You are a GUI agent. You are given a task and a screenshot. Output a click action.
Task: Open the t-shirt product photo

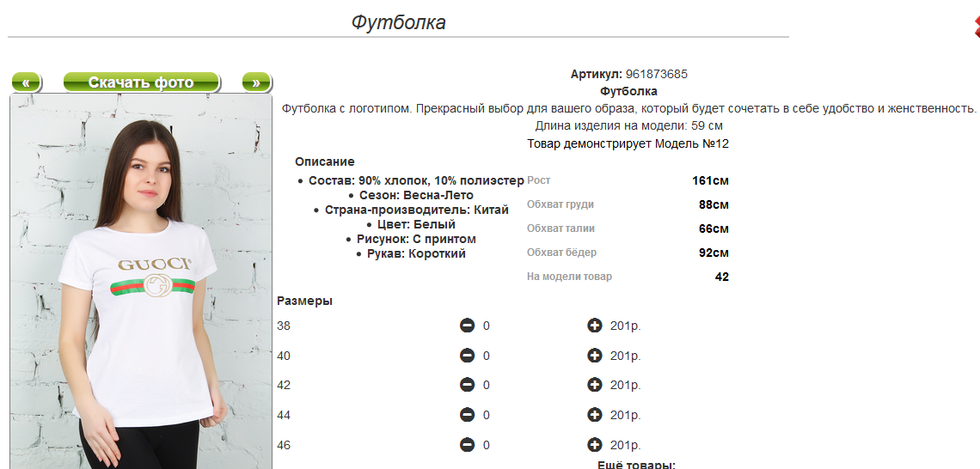point(141,281)
